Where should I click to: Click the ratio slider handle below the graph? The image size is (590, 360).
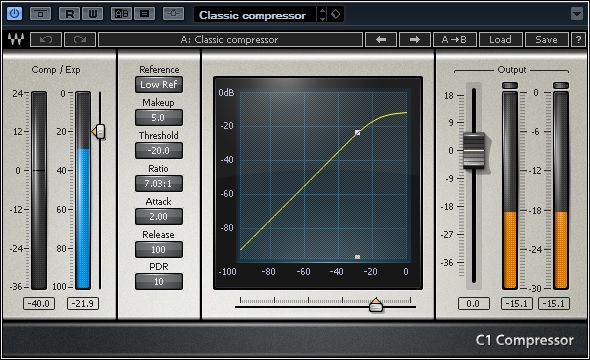(376, 305)
